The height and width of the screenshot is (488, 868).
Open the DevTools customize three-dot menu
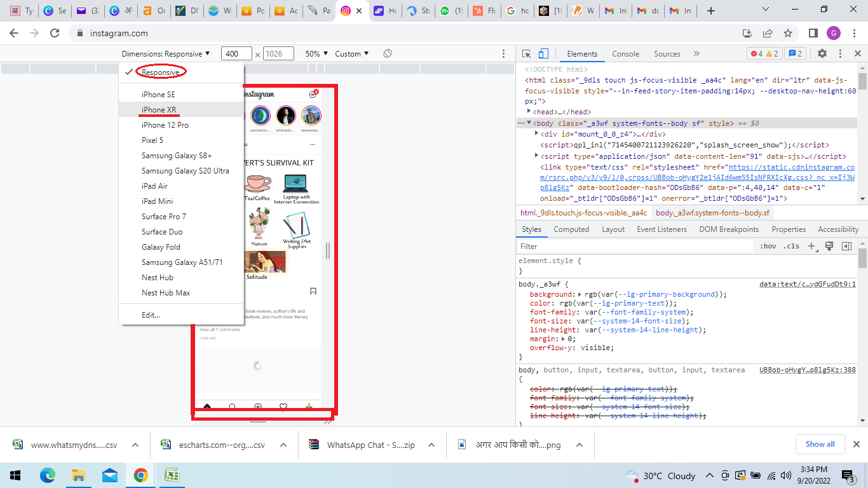tap(840, 53)
